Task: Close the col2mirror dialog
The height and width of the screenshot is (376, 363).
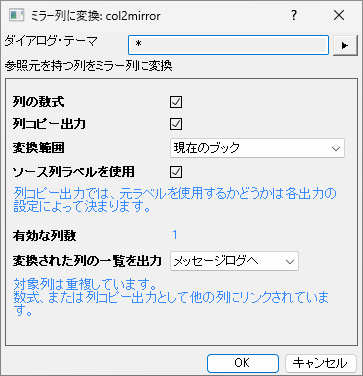Action: [x=339, y=15]
